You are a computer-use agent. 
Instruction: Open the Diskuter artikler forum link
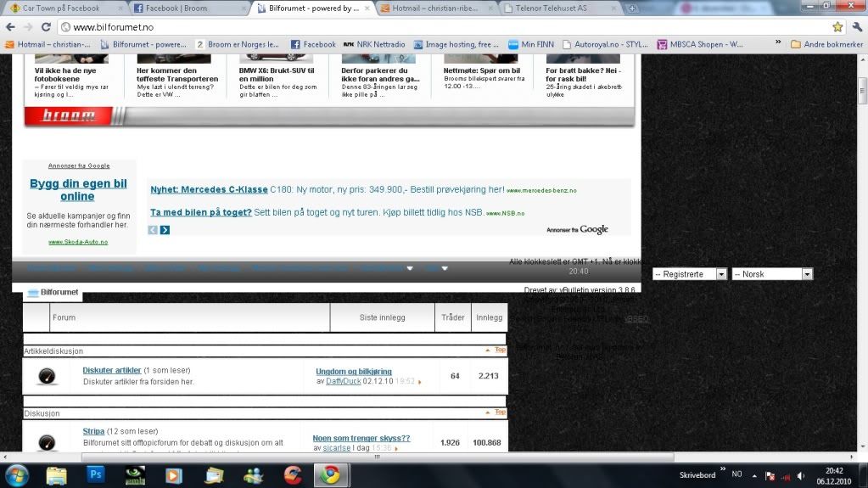click(111, 370)
